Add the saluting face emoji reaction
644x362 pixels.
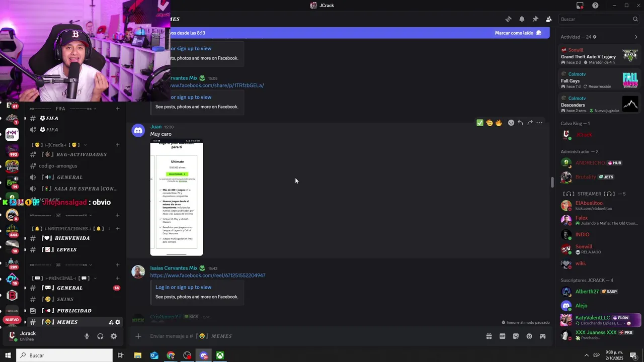[x=489, y=123]
